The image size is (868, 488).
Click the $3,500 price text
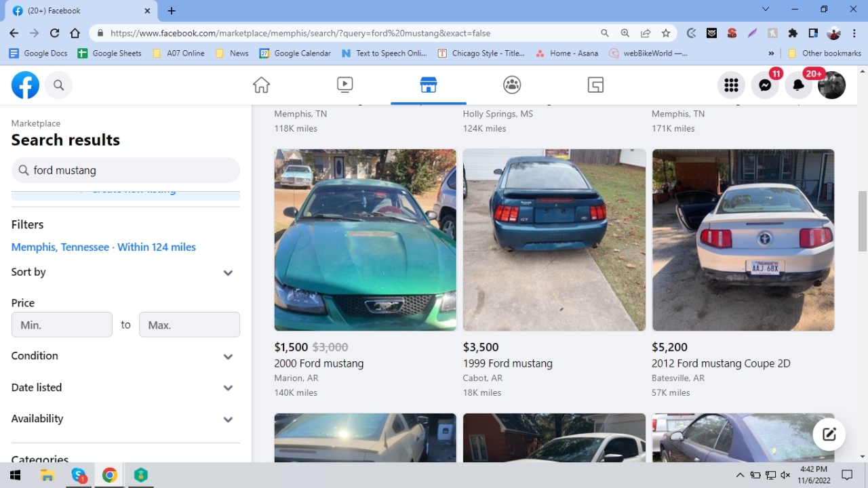click(x=481, y=347)
